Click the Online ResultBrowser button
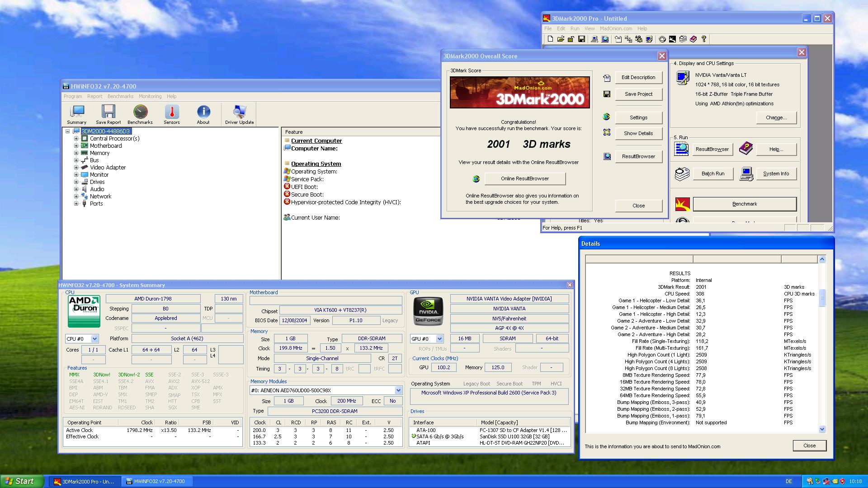The height and width of the screenshot is (488, 868). (x=524, y=178)
